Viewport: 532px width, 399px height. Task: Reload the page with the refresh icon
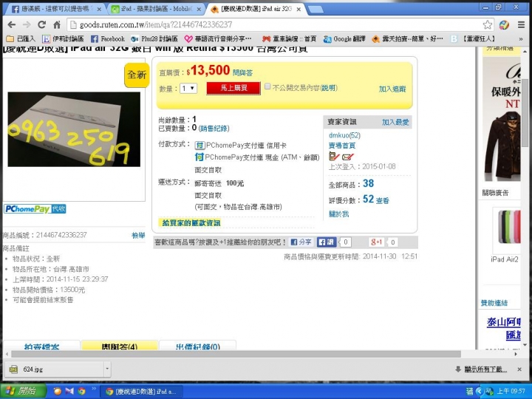[x=41, y=25]
